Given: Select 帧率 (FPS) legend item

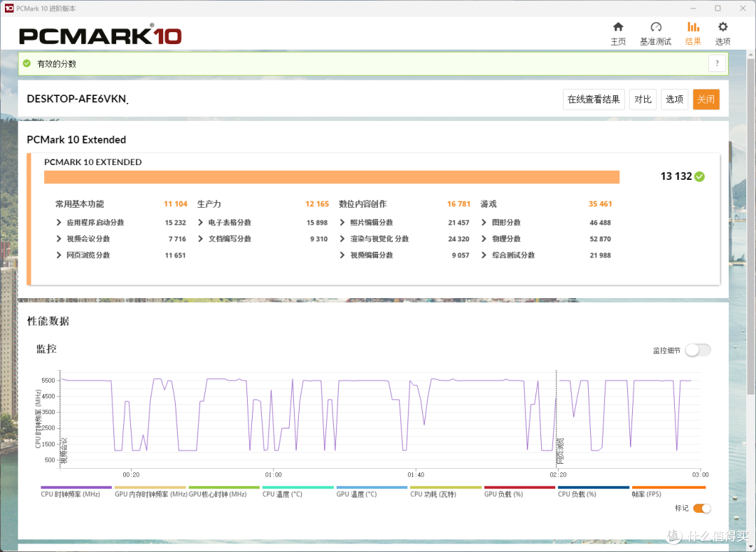Looking at the screenshot, I should pos(668,492).
